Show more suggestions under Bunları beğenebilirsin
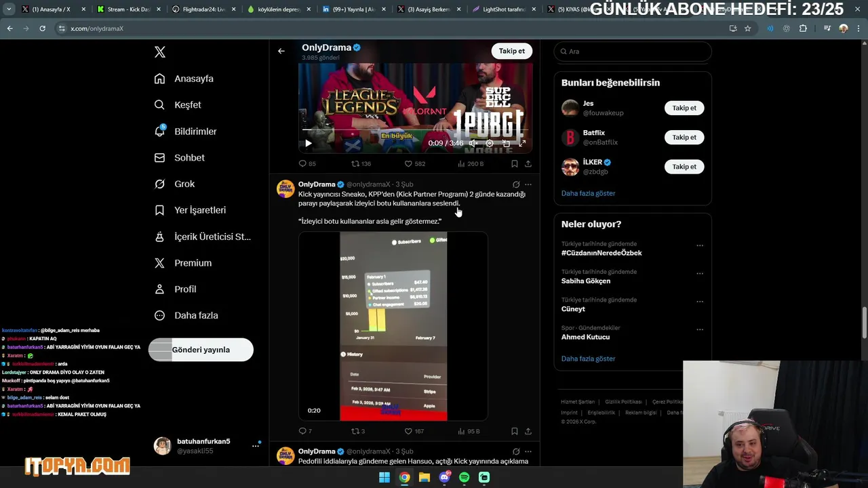The height and width of the screenshot is (488, 868). click(x=588, y=193)
